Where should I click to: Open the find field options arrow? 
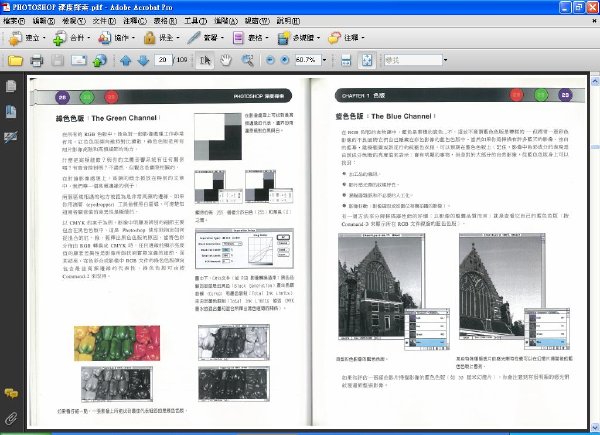tap(445, 60)
